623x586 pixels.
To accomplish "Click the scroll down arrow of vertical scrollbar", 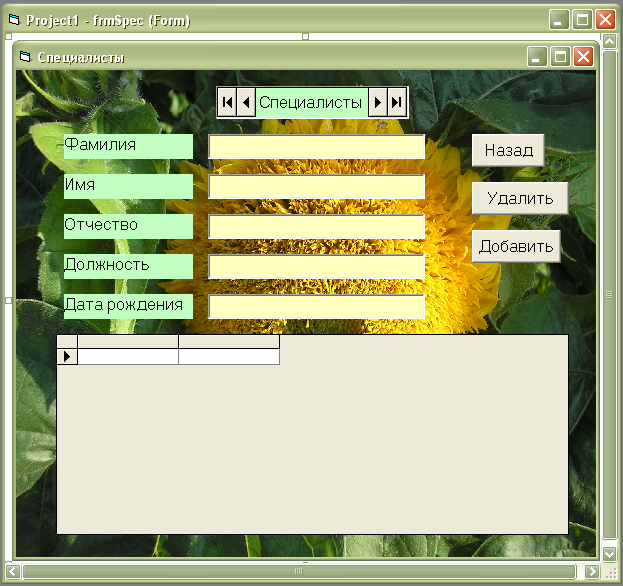I will tap(609, 553).
